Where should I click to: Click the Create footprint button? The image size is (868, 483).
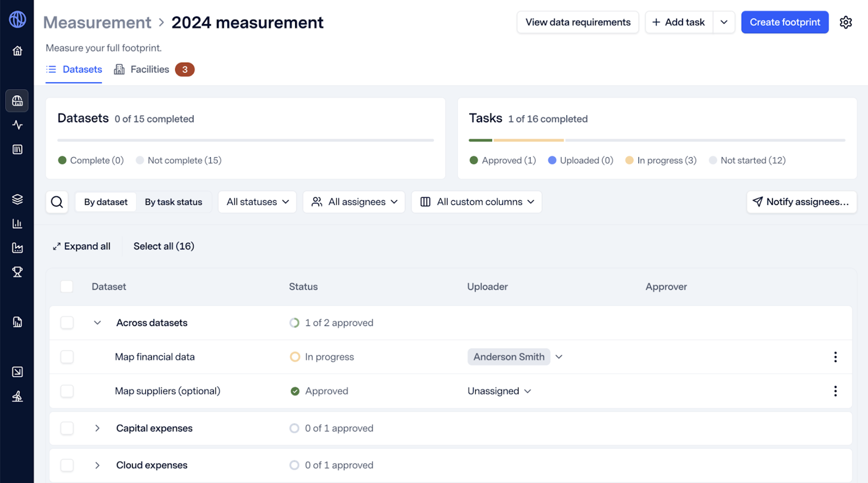(784, 22)
